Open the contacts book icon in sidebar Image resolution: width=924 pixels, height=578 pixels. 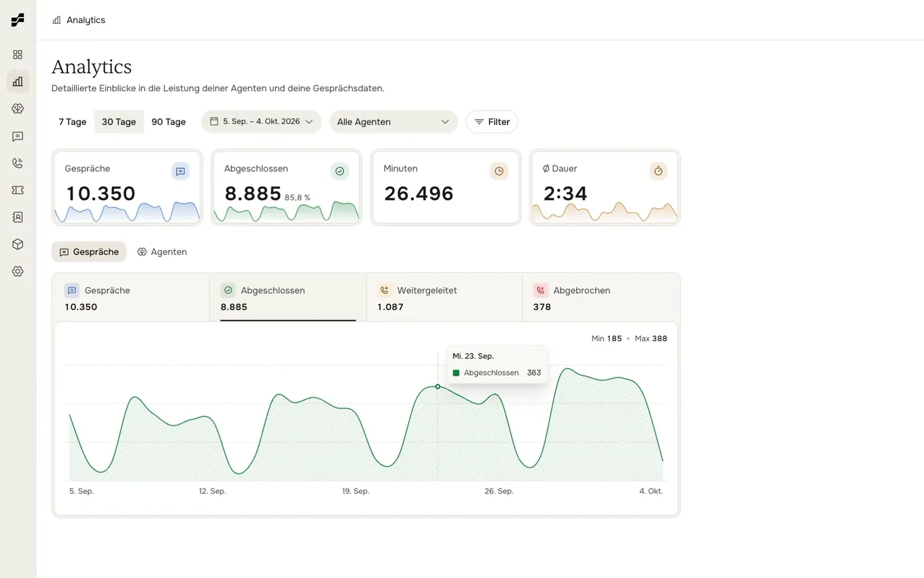18,217
